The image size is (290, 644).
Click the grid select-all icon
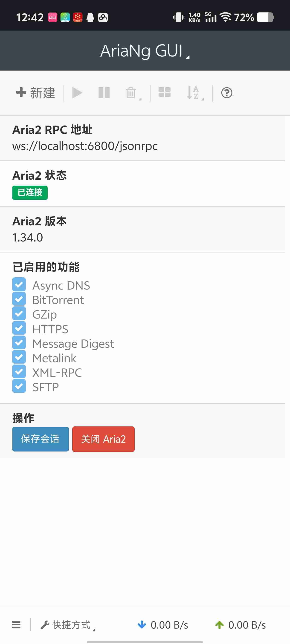[164, 92]
